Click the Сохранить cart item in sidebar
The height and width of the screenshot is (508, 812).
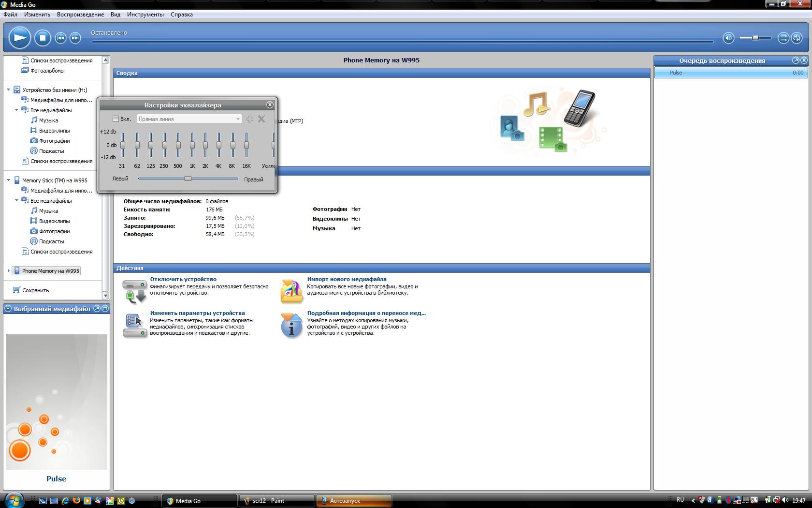click(x=35, y=290)
